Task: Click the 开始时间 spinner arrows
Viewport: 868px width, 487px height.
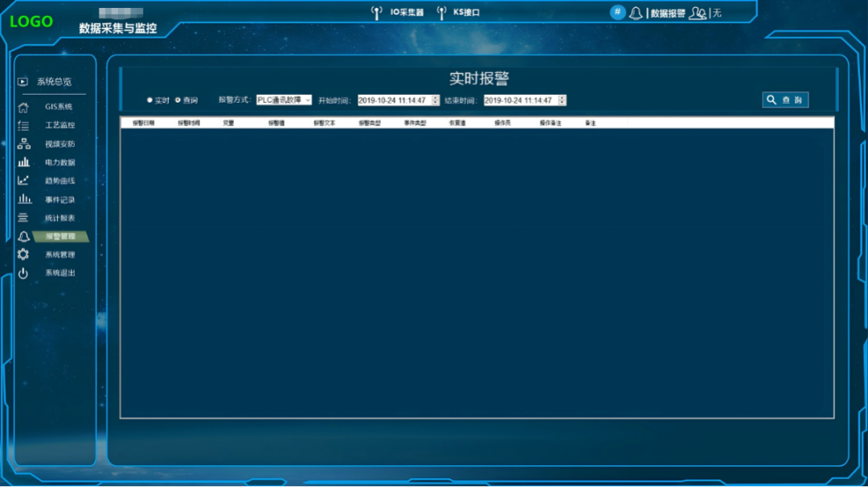Action: pos(436,100)
